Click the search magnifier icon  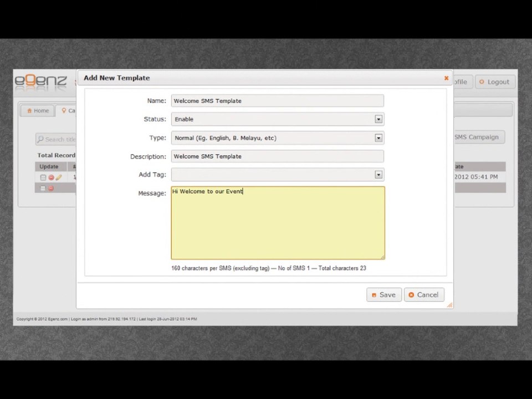coord(40,139)
